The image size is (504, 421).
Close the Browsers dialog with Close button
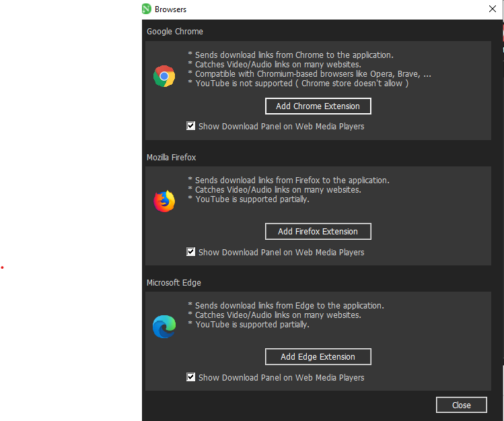[461, 405]
